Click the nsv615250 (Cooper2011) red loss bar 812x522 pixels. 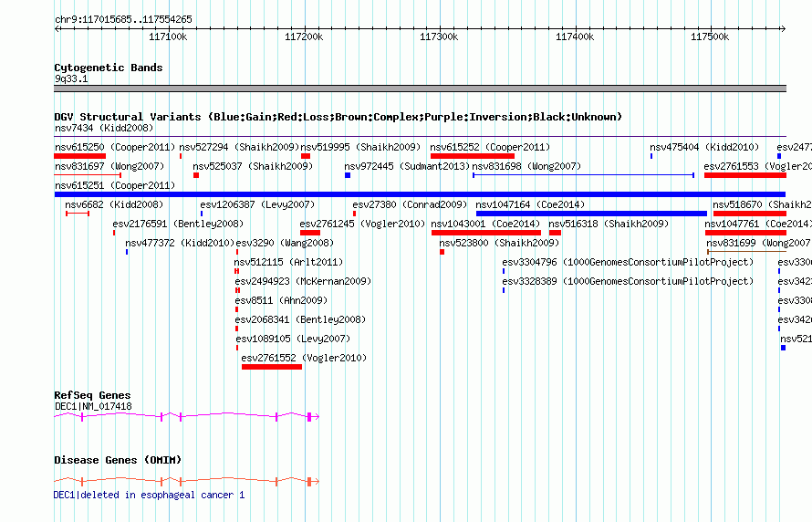[80, 156]
